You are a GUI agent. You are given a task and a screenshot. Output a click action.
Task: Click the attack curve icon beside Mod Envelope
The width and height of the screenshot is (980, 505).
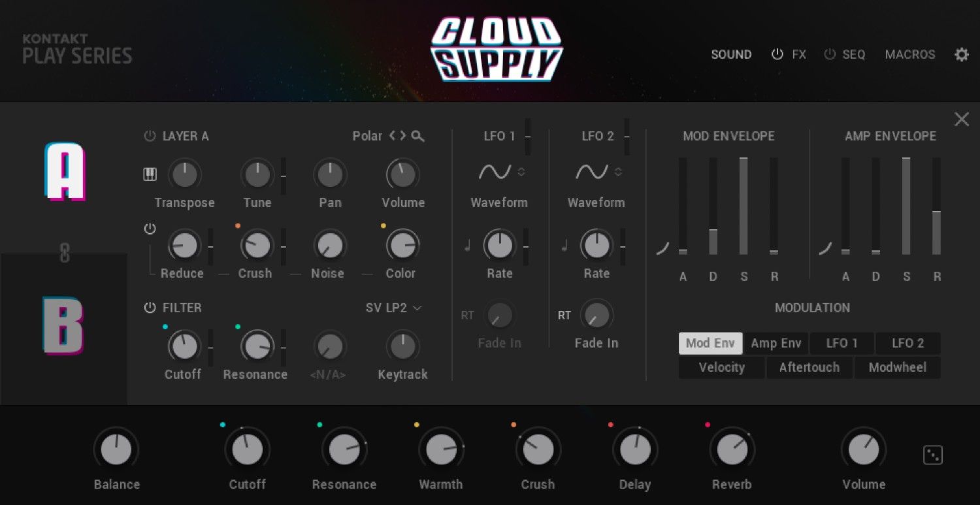pos(662,247)
